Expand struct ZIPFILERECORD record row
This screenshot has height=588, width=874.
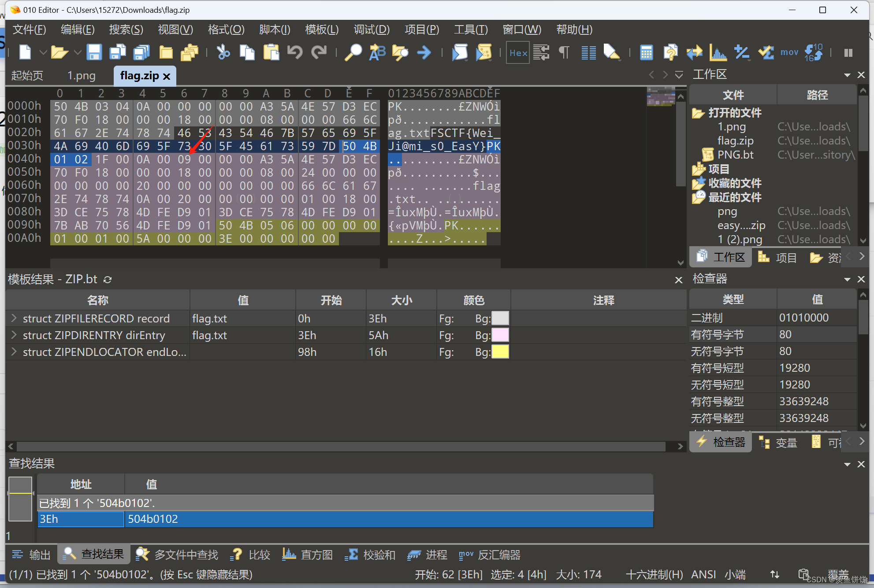pos(14,318)
